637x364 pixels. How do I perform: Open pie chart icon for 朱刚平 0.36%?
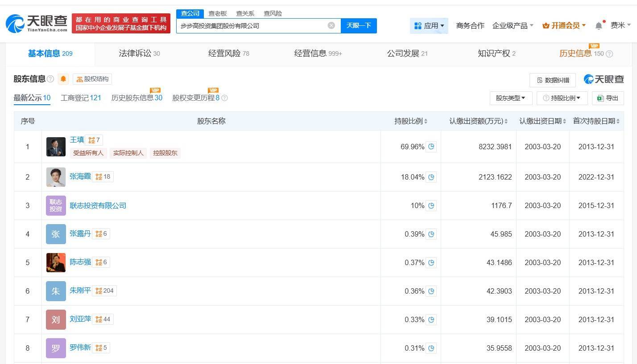(x=431, y=291)
